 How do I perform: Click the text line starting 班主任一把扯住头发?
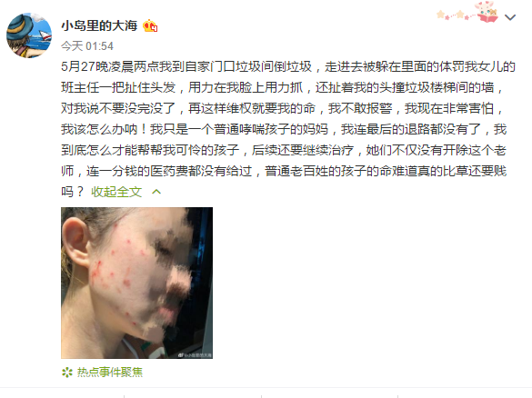pyautogui.click(x=282, y=87)
